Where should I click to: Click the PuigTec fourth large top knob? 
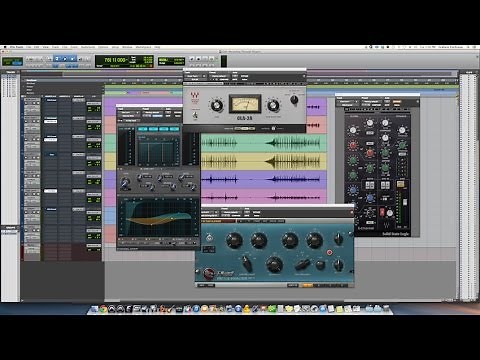(x=314, y=240)
